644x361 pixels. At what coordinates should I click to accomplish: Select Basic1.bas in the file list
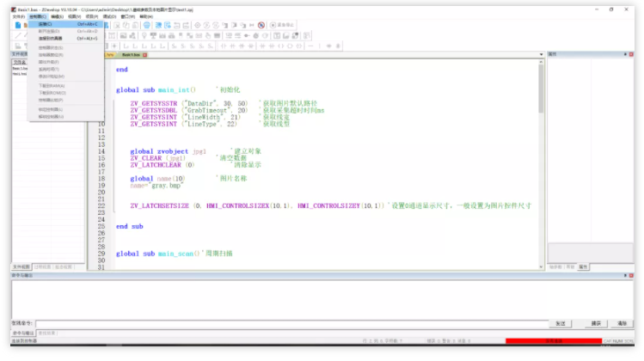point(19,69)
